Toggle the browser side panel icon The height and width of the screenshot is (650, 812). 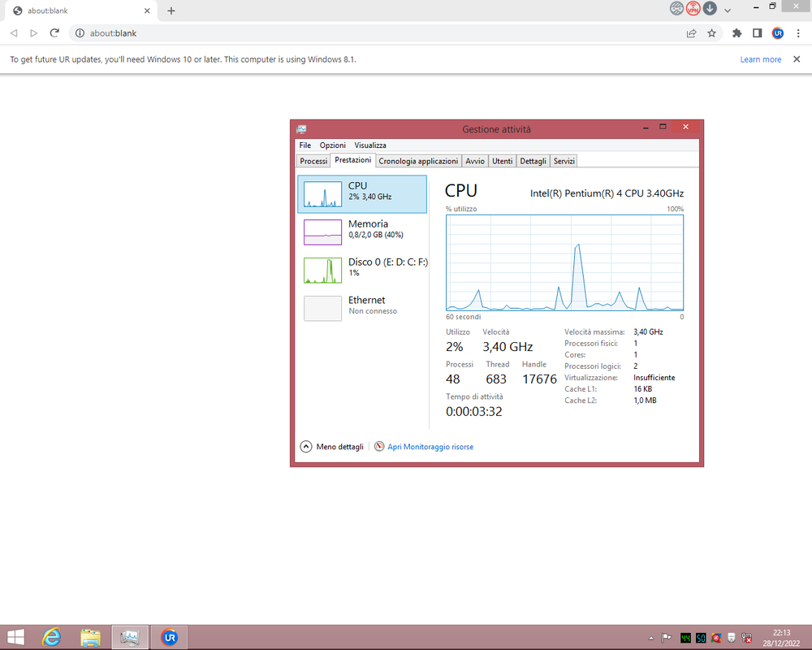757,33
